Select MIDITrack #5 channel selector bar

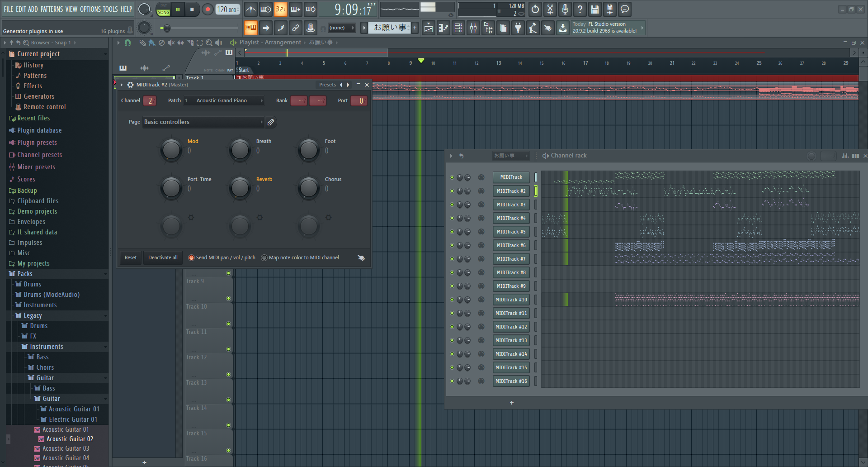coord(536,232)
